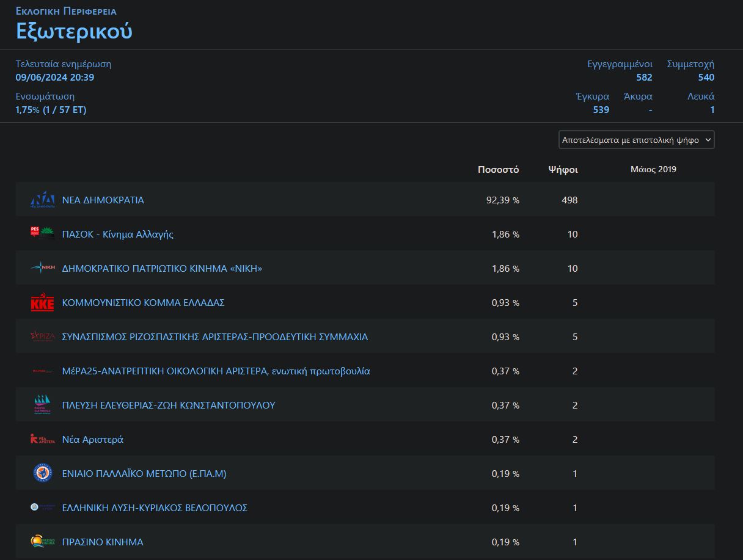Click the ΣΥΡΙΖΑ party logo
This screenshot has height=560, width=743.
(x=42, y=336)
